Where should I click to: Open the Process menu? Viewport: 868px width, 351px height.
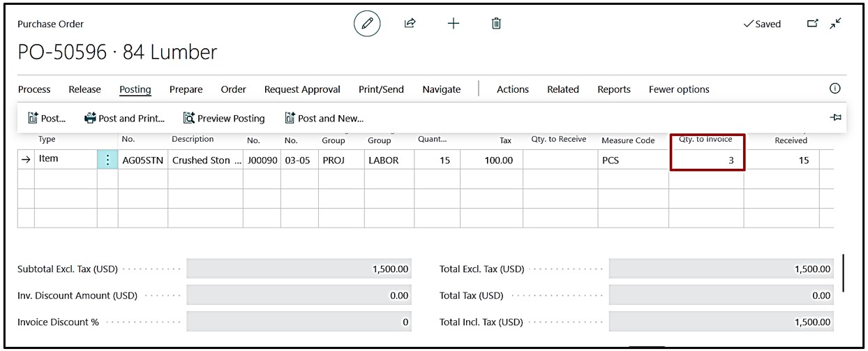click(34, 89)
